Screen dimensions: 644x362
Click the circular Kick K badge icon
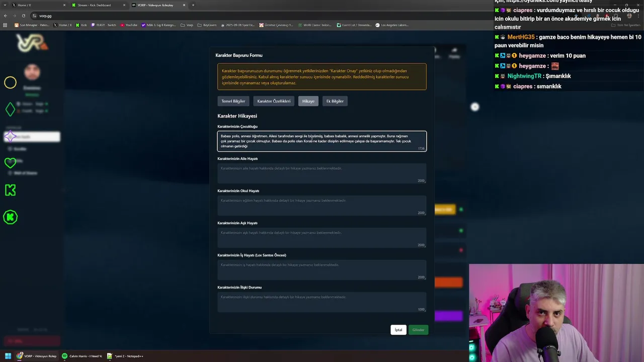coord(10,217)
